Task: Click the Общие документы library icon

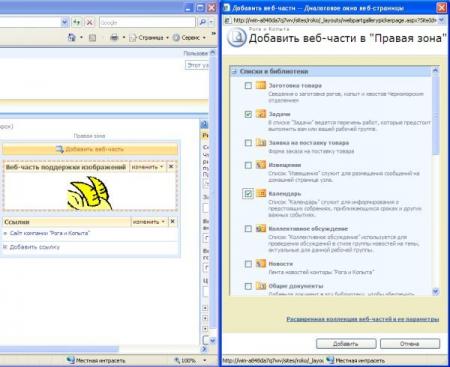Action: tap(261, 286)
